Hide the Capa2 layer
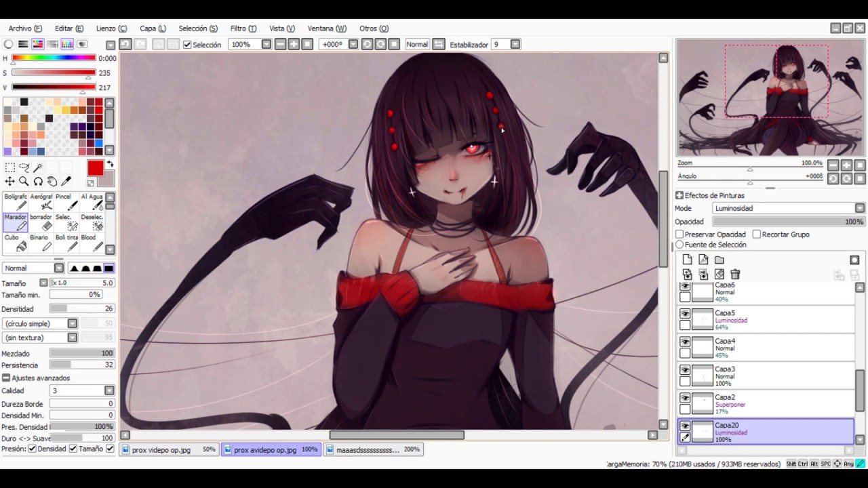 (685, 399)
